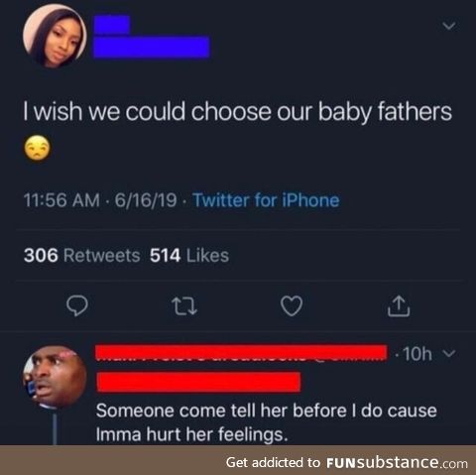The height and width of the screenshot is (475, 476).
Task: View the 306 Retweets list
Action: tap(81, 256)
